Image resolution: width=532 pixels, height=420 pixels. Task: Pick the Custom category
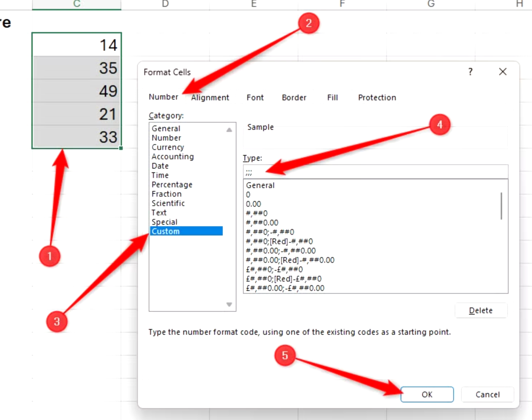click(166, 231)
